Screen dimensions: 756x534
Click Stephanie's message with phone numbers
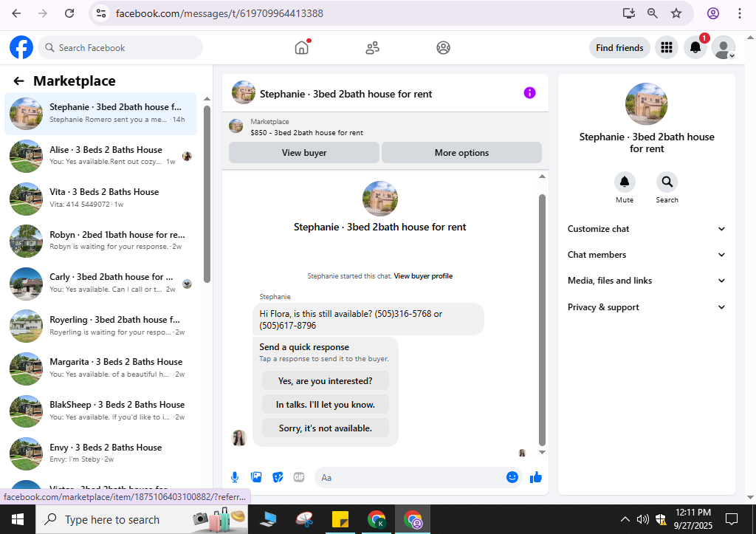(x=368, y=319)
